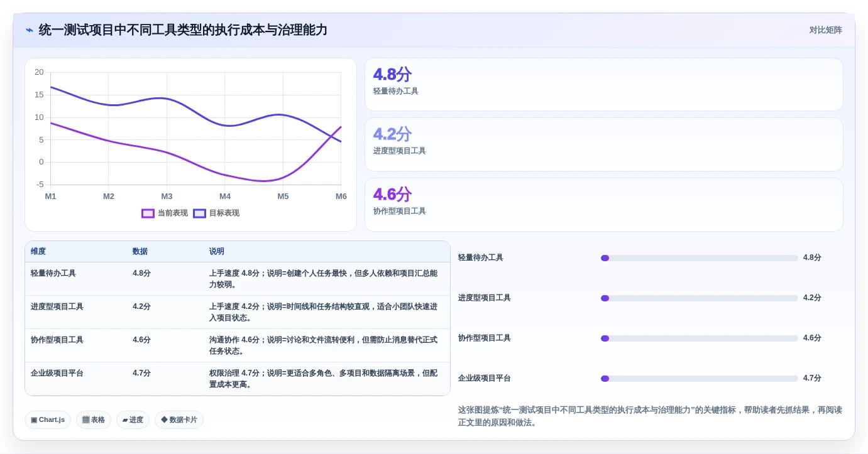This screenshot has width=868, height=454.
Task: Click the main title 统一测试项目中不同工具类型的执行成本与治理能力
Action: tap(183, 30)
